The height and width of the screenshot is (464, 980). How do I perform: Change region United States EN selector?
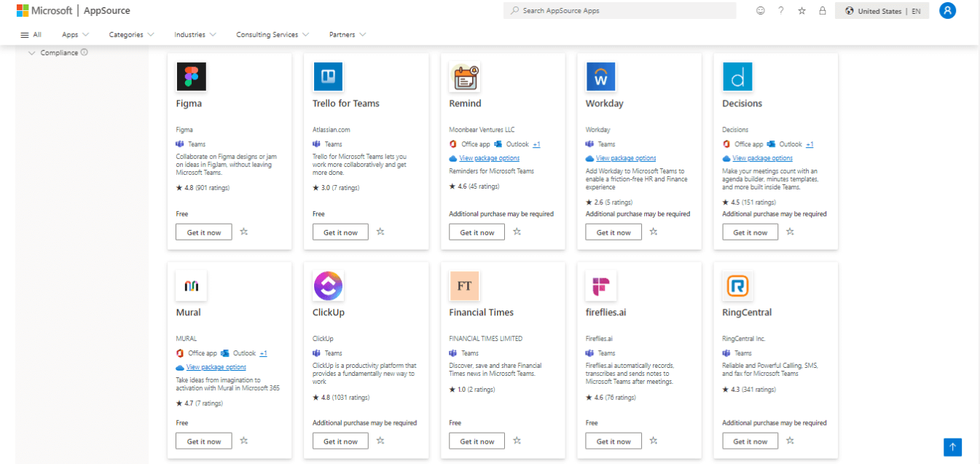[x=882, y=11]
